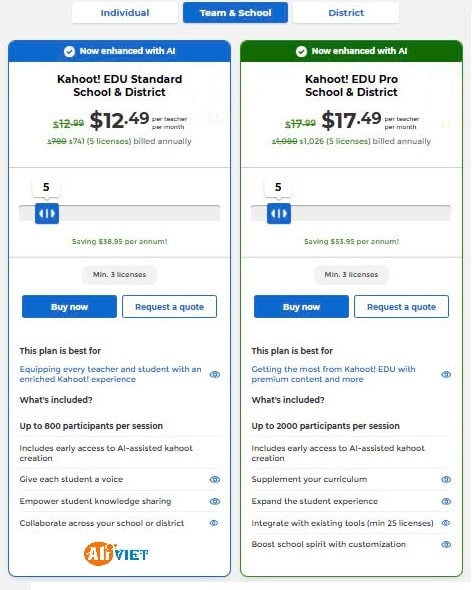
Task: Click eye icon next to Equipping every teacher description
Action: (x=215, y=374)
